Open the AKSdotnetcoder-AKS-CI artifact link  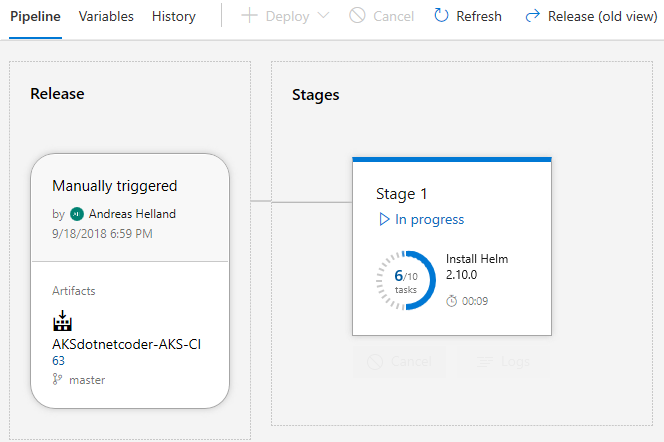tap(127, 345)
